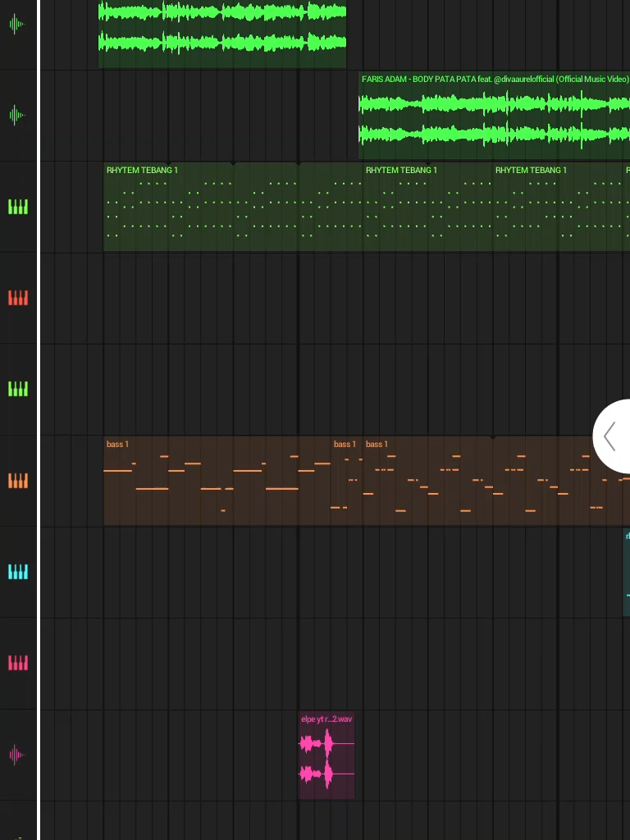Select the FARIS ADAM - BODY PATA PATA clip
This screenshot has height=840, width=630.
[x=494, y=116]
